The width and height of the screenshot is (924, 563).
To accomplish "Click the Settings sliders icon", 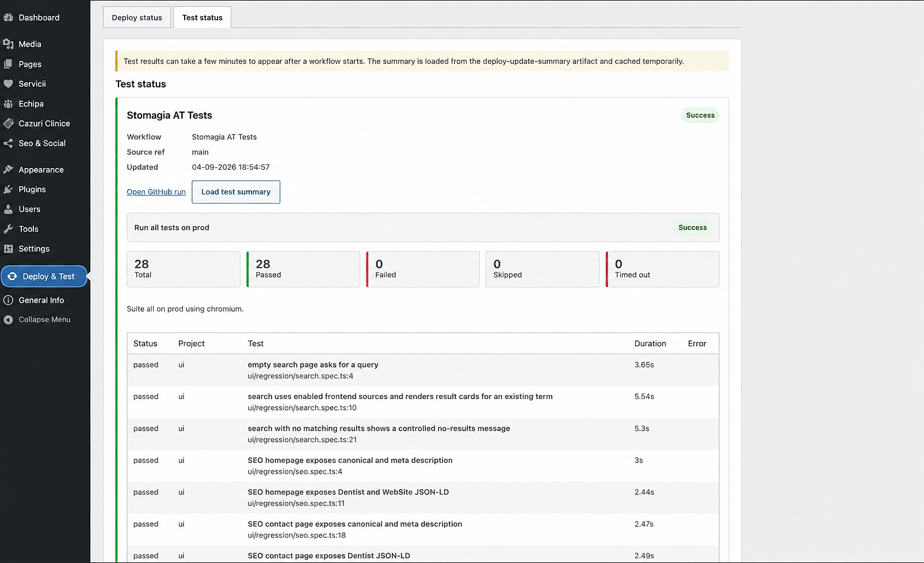I will point(8,249).
